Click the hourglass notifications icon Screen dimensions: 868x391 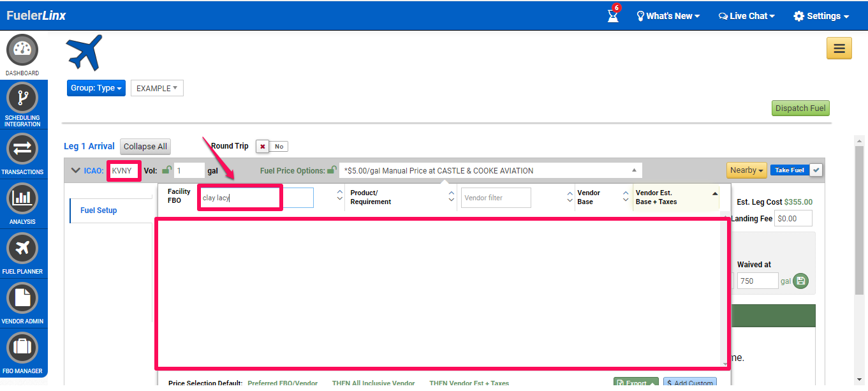614,15
